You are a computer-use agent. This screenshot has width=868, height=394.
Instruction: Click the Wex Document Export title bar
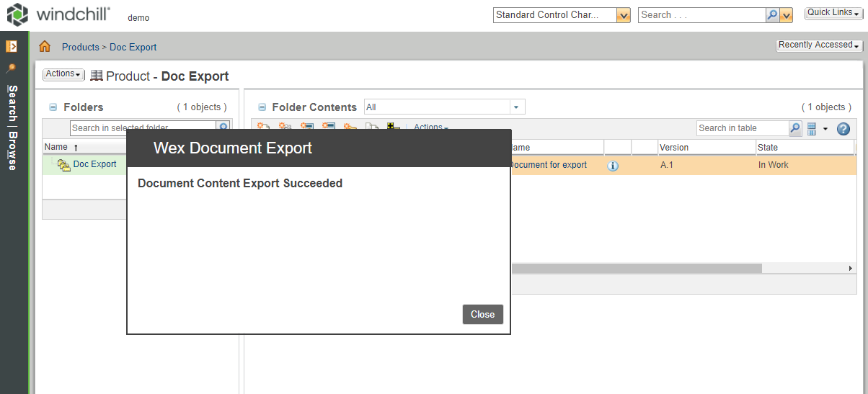pyautogui.click(x=319, y=148)
